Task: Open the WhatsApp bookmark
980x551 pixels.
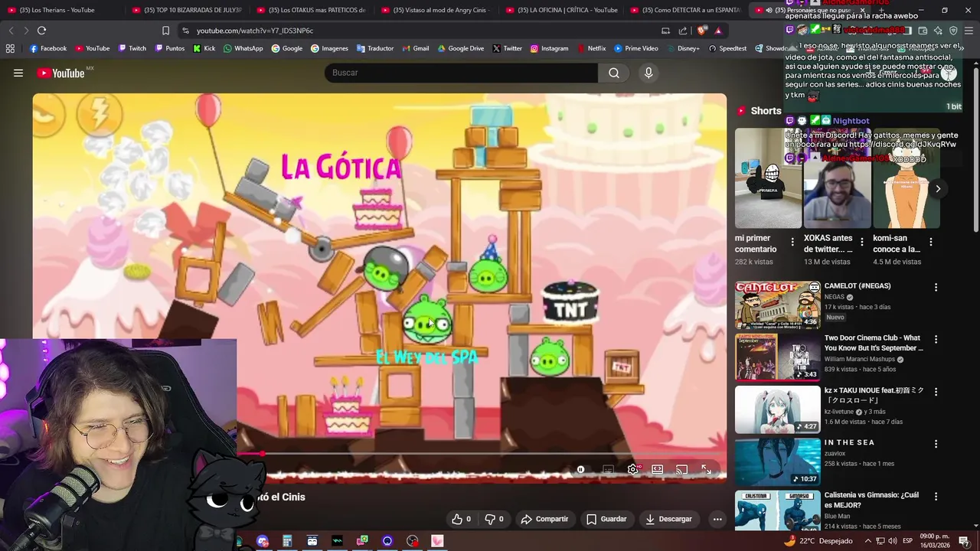Action: pos(243,48)
